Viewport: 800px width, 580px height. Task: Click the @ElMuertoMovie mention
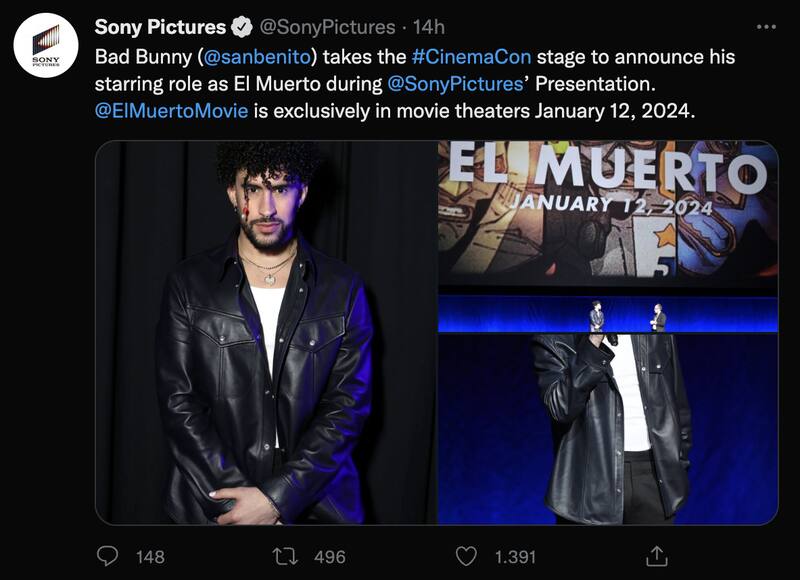[x=171, y=110]
